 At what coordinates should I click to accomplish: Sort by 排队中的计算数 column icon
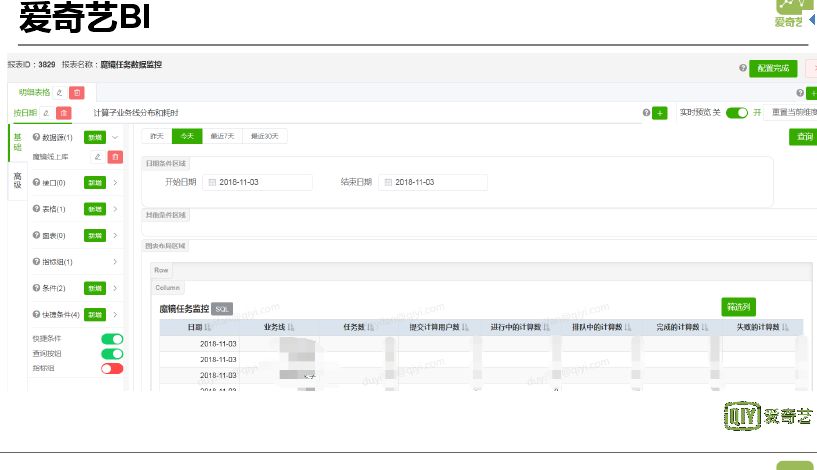tap(628, 327)
